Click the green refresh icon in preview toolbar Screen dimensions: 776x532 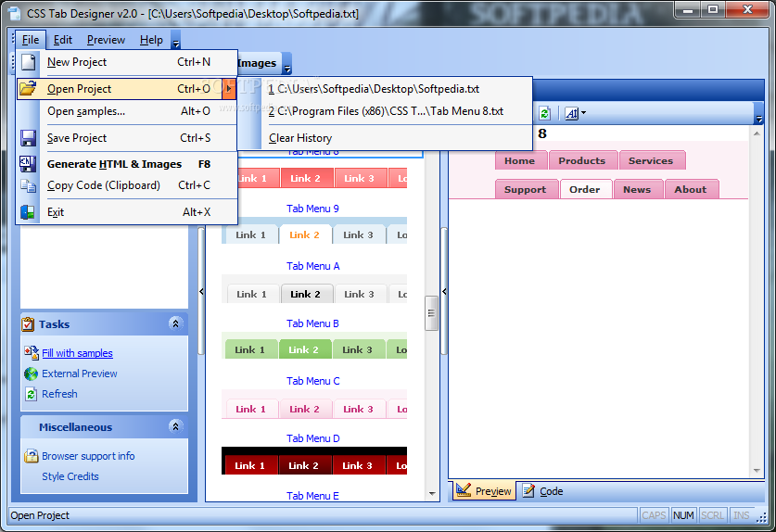coord(544,113)
